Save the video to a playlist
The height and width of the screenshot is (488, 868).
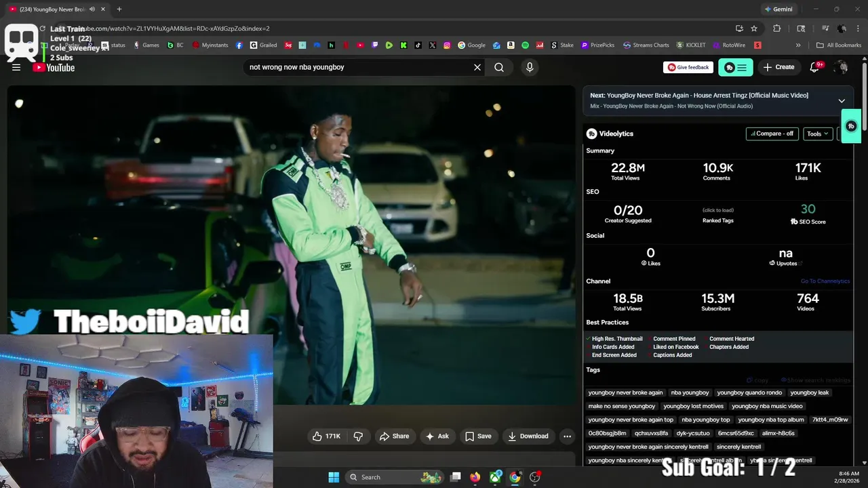tap(478, 436)
